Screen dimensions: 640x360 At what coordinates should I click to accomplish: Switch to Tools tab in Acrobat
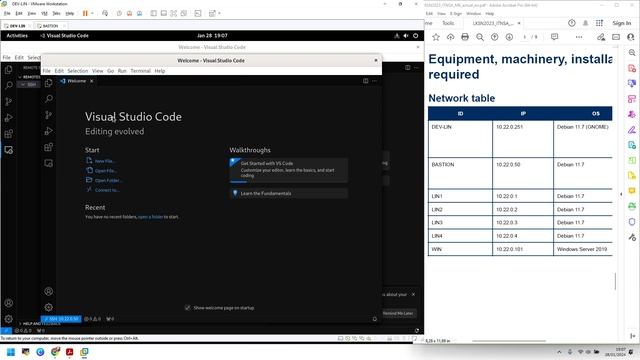[x=448, y=23]
